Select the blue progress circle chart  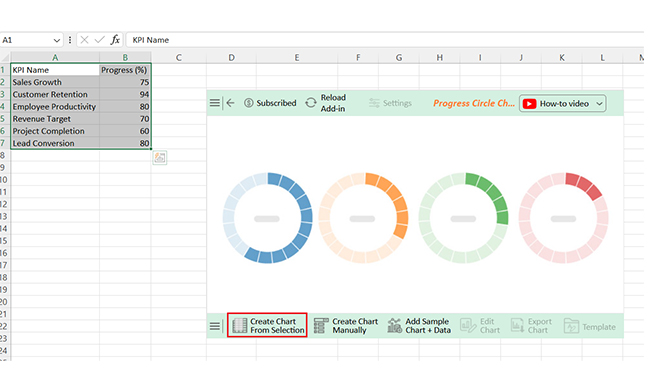267,218
